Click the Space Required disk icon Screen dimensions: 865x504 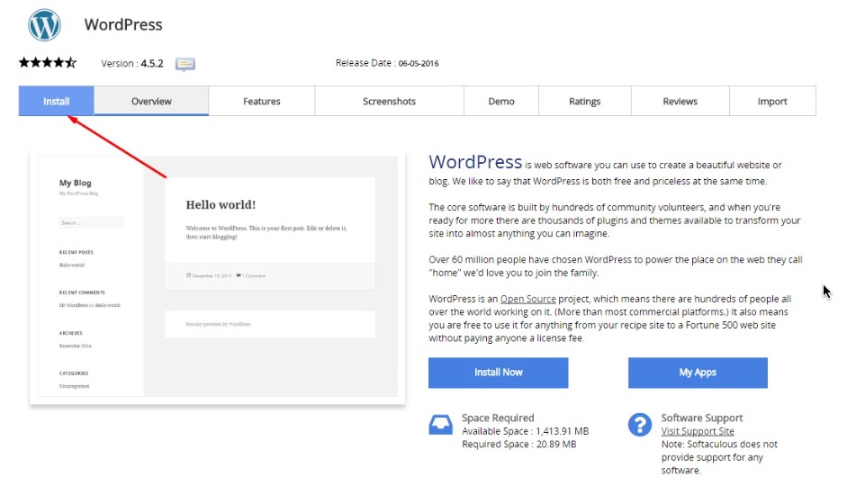[441, 425]
